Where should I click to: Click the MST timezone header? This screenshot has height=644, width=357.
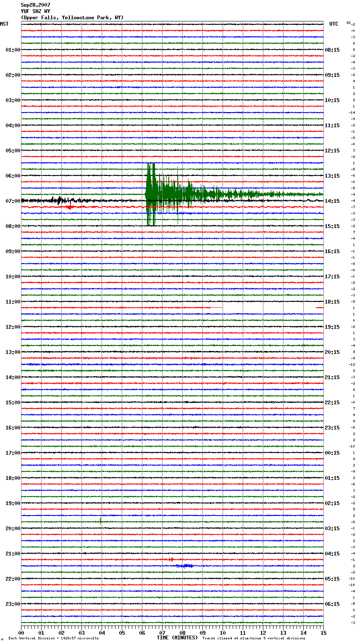[x=4, y=24]
